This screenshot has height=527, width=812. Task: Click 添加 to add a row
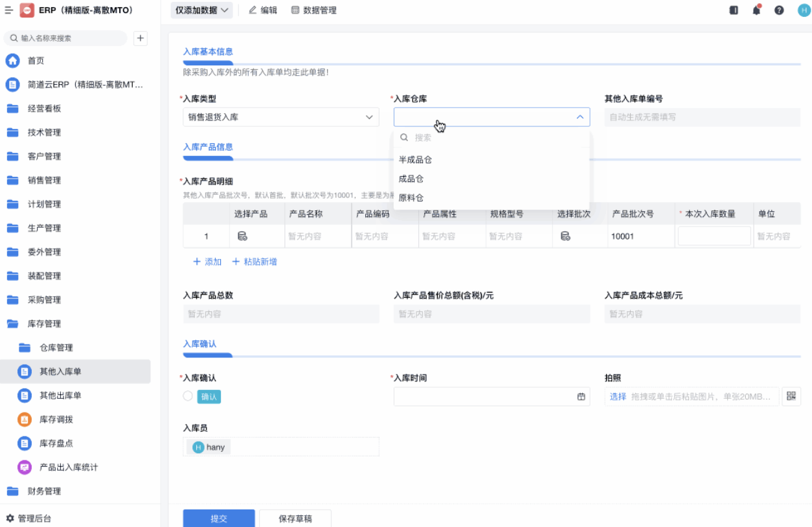(207, 262)
